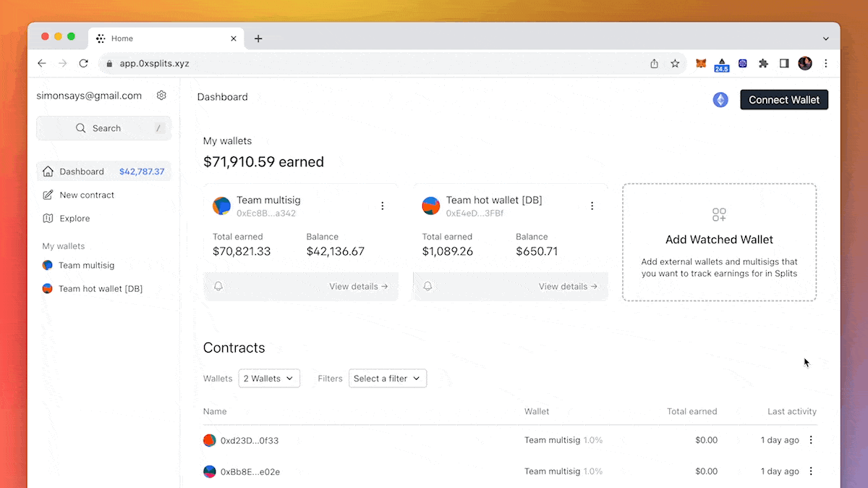Image resolution: width=868 pixels, height=488 pixels.
Task: Open the settings gear beside the email address
Action: (x=161, y=95)
